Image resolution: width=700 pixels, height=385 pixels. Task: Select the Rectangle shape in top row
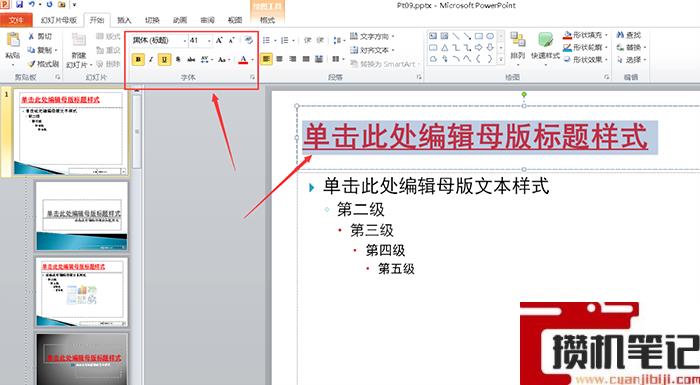(479, 36)
